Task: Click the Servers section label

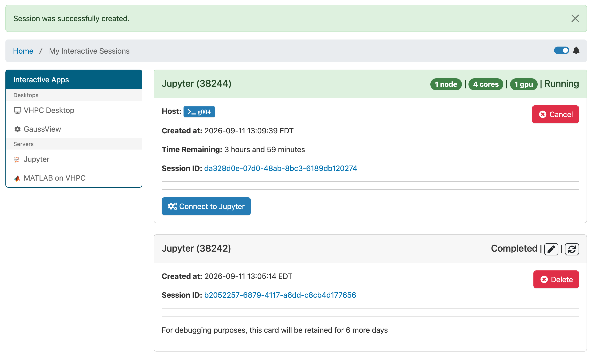Action: tap(24, 144)
